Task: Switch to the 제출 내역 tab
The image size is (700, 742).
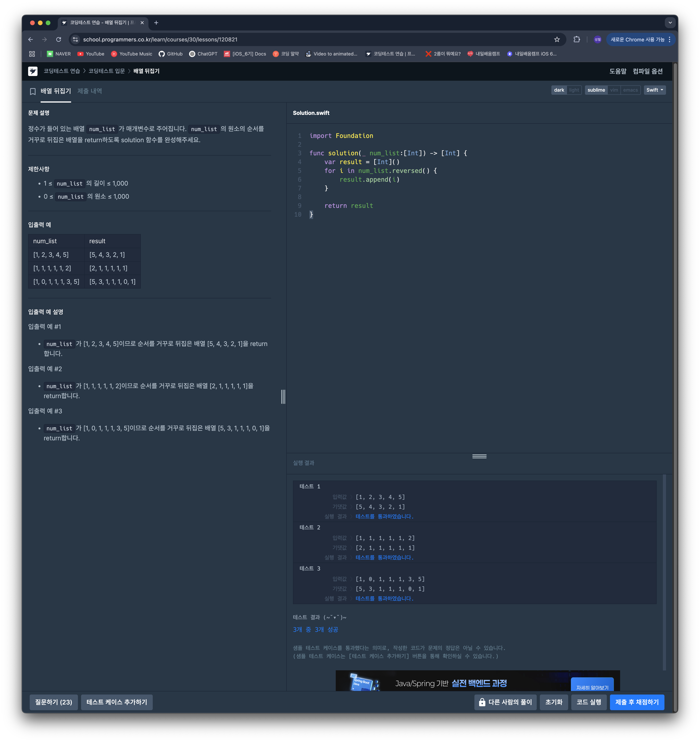Action: click(x=90, y=91)
